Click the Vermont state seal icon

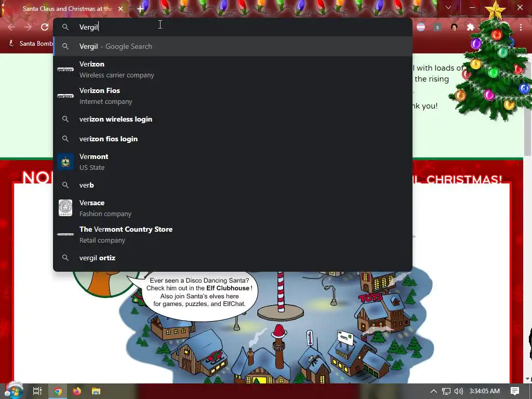click(x=65, y=162)
